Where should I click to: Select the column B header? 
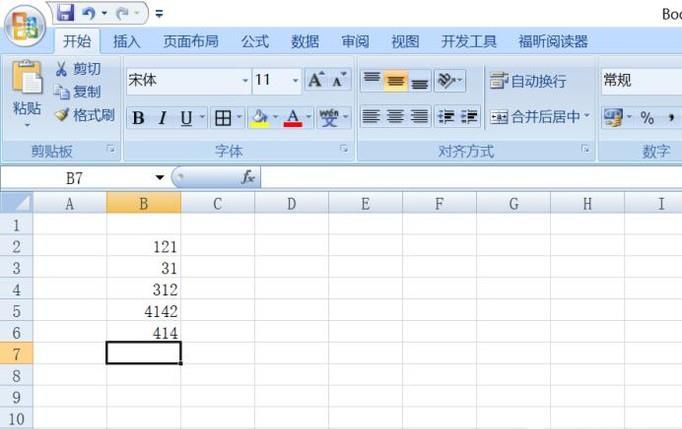tap(144, 203)
